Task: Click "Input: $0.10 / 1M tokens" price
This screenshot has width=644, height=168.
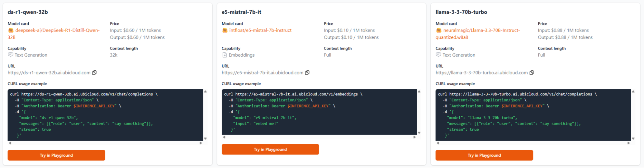Action: [x=349, y=30]
